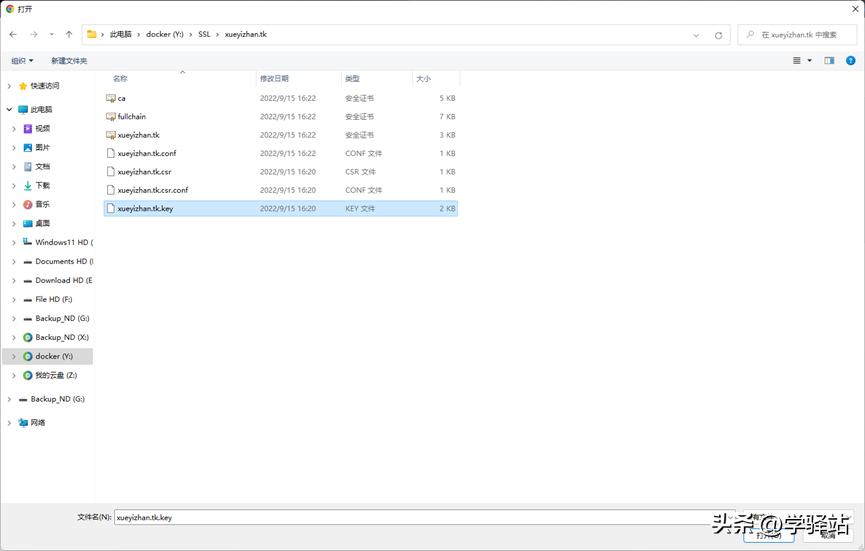
Task: Click the ca file certificate icon
Action: pos(110,98)
